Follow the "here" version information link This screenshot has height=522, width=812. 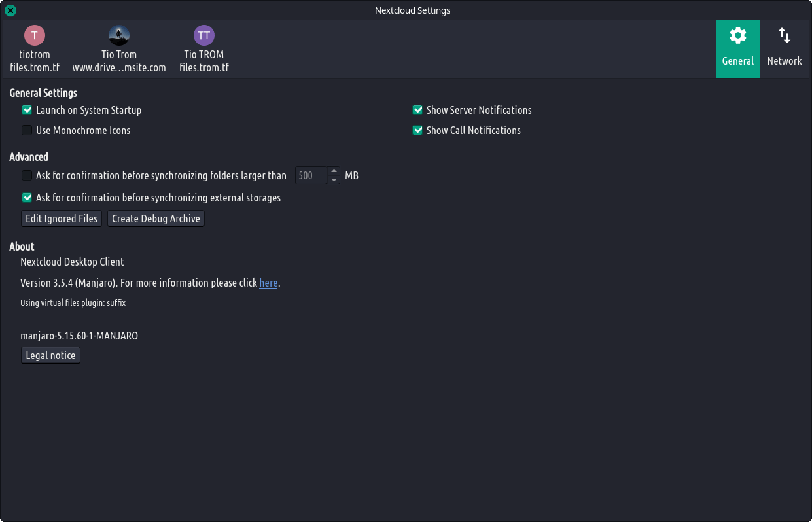(x=268, y=283)
